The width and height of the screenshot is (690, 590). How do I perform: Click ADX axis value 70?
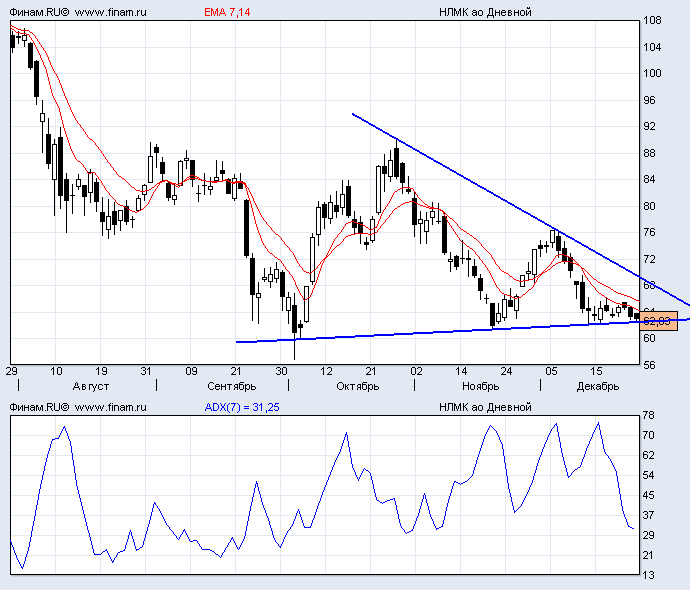[x=649, y=435]
